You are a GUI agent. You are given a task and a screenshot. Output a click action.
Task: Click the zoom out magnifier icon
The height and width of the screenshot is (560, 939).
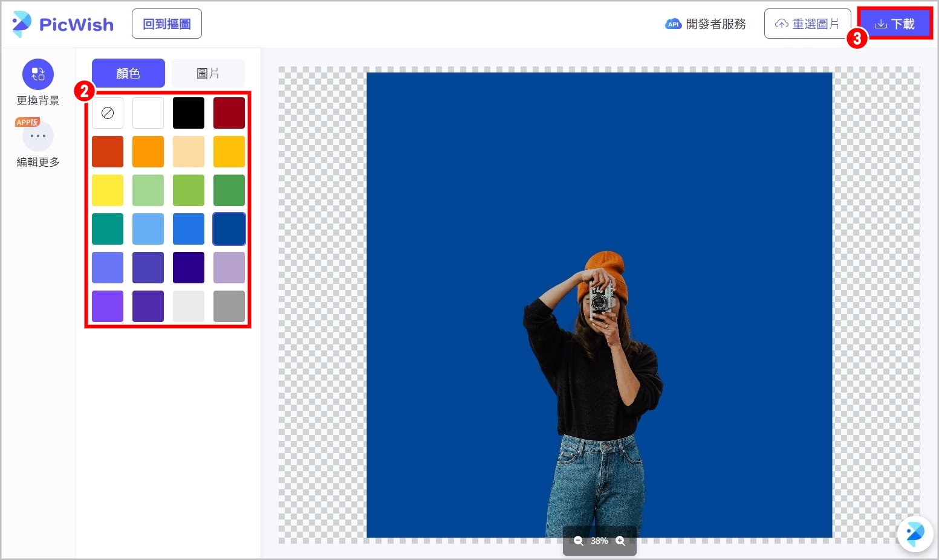tap(579, 541)
